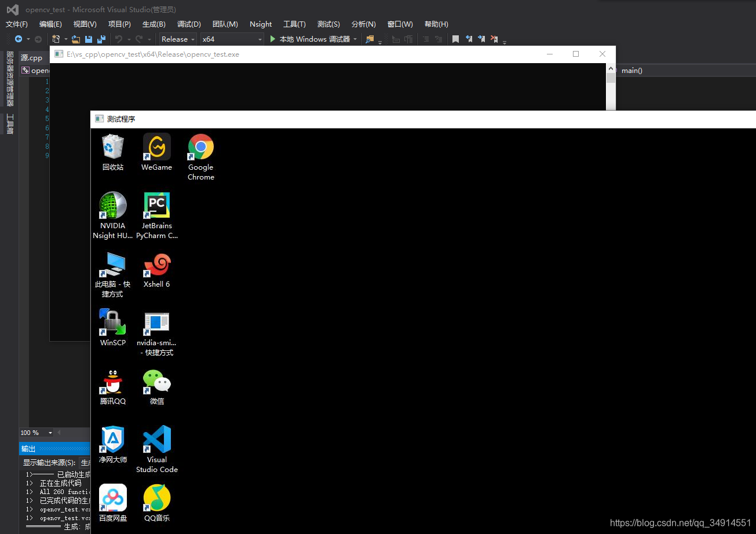Screen dimensions: 756x534
Task: Open the 视图(V) menu
Action: tap(85, 24)
